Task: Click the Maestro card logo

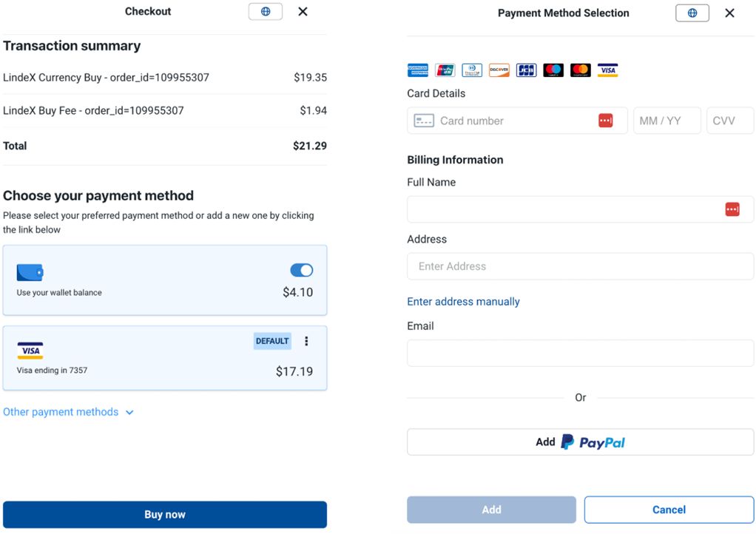Action: click(553, 70)
